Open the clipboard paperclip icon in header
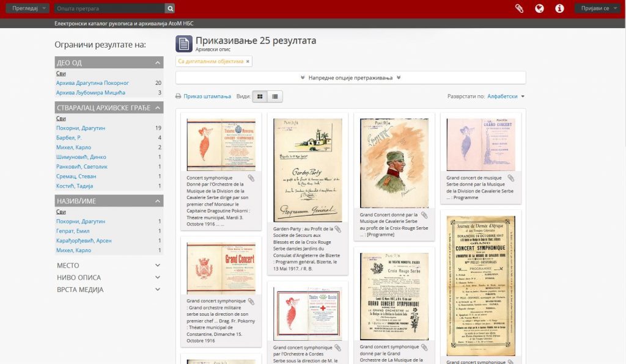This screenshot has height=364, width=626. pos(519,9)
